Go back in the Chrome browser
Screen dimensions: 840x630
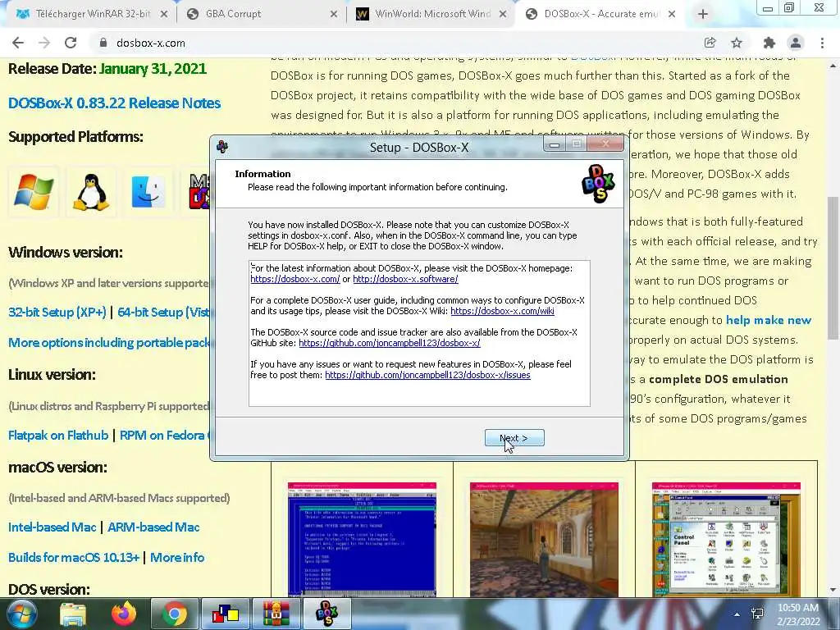coord(18,43)
